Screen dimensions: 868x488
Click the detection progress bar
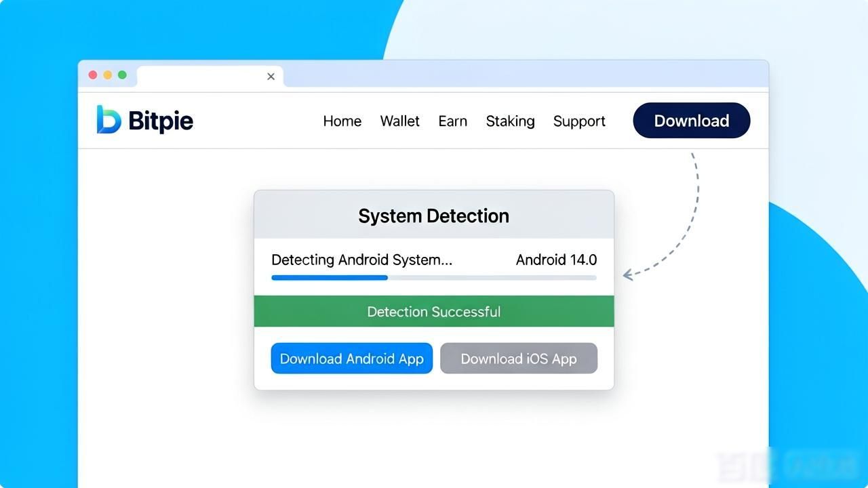(434, 278)
